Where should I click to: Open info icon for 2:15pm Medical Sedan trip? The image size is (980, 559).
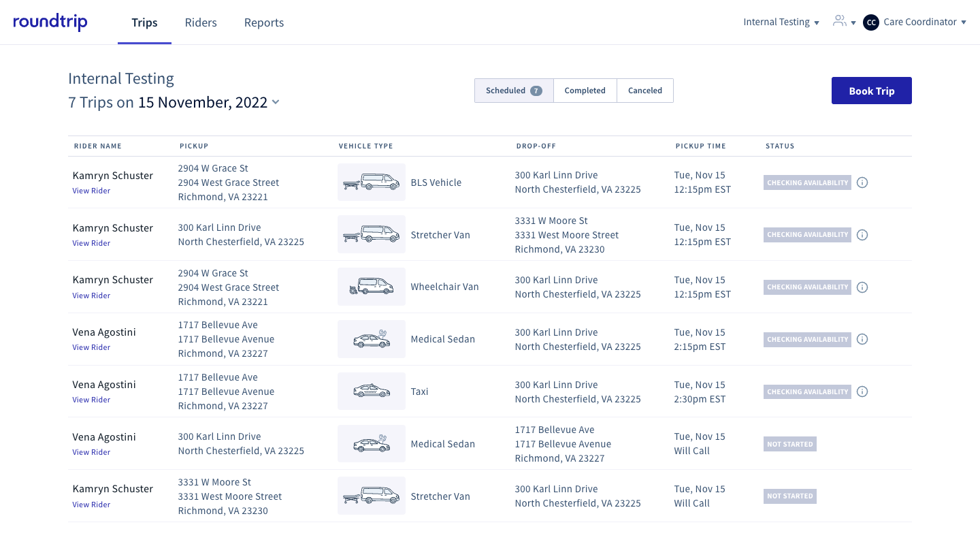[862, 339]
